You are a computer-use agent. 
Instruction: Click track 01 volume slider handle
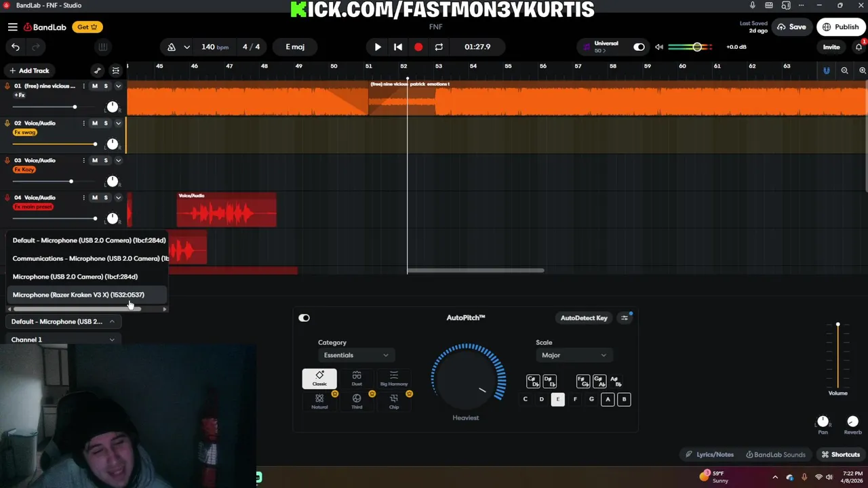pyautogui.click(x=75, y=107)
